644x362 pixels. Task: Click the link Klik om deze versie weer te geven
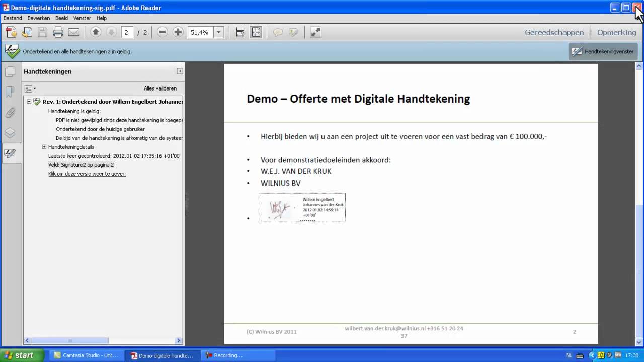coord(87,174)
